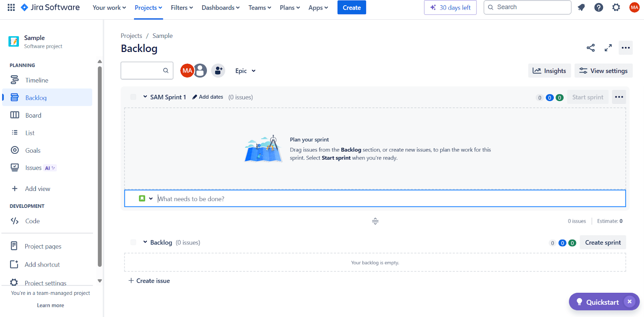Grab the sprint/backlog divider handle
The height and width of the screenshot is (317, 644).
pyautogui.click(x=375, y=221)
